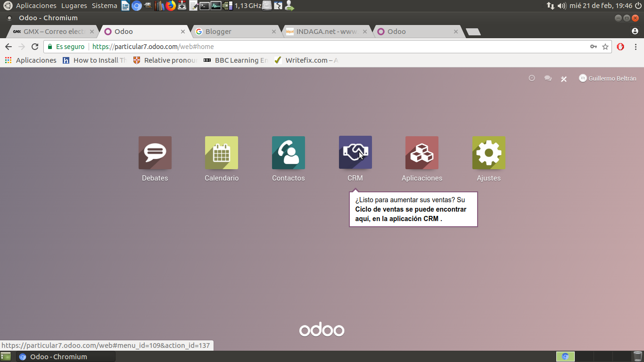Launch LibreOffice Writer from panel
Image resolution: width=644 pixels, height=362 pixels.
pyautogui.click(x=125, y=6)
